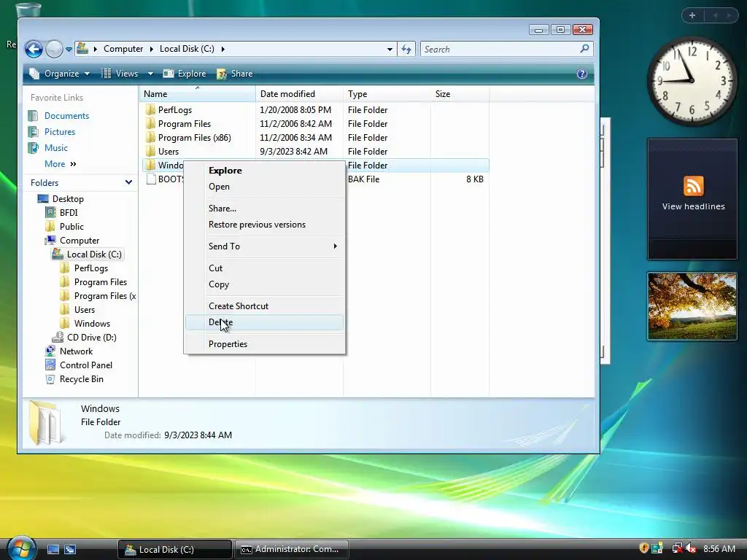Choose Cut in the context menu
Screen dimensions: 747x560
[264, 268]
